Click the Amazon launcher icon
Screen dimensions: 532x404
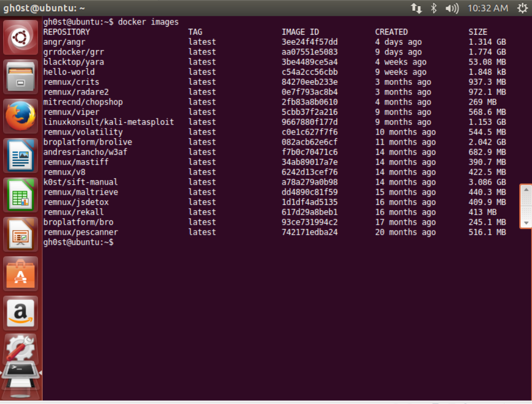coord(20,313)
